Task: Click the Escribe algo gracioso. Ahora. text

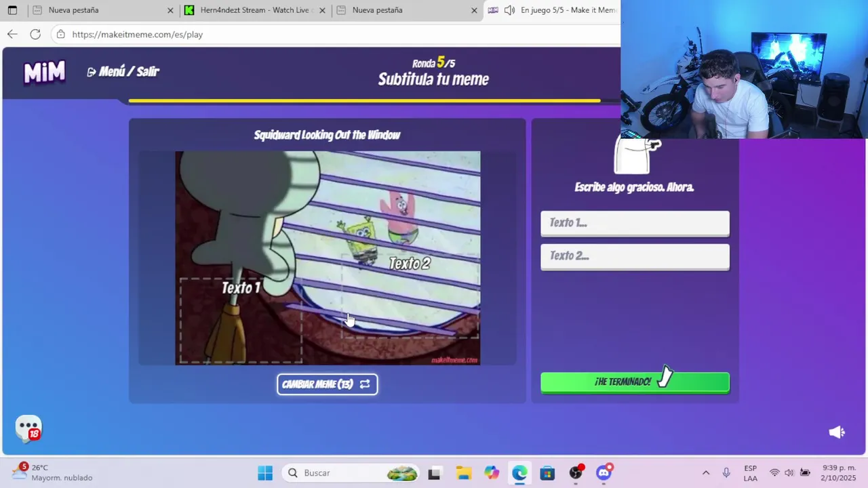Action: pyautogui.click(x=634, y=187)
